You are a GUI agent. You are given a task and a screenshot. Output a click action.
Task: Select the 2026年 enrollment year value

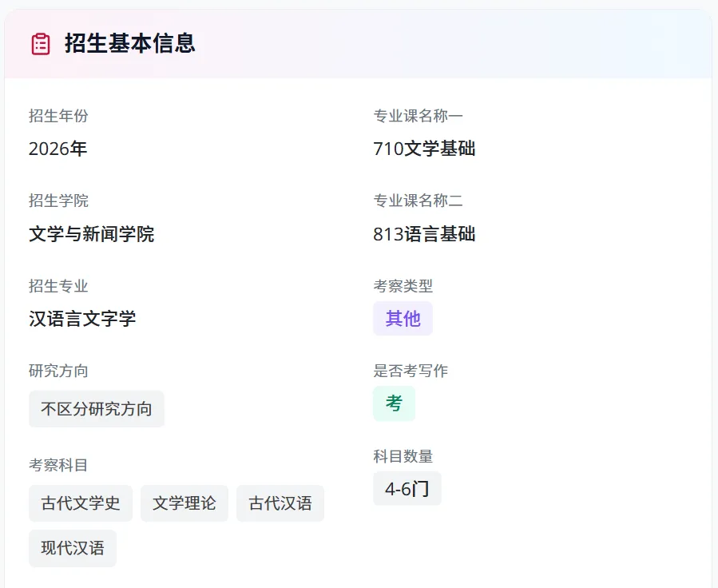(58, 149)
